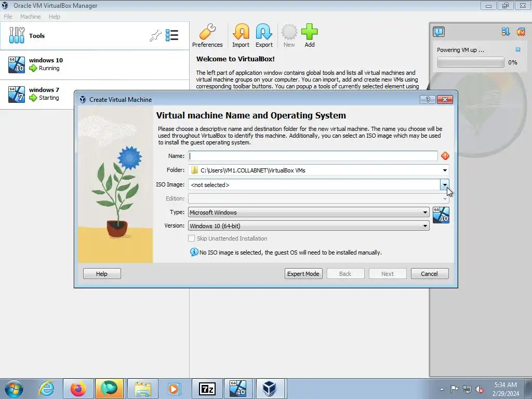Click the Powering VM up progress bar
Screen dimensions: 532x399
471,62
